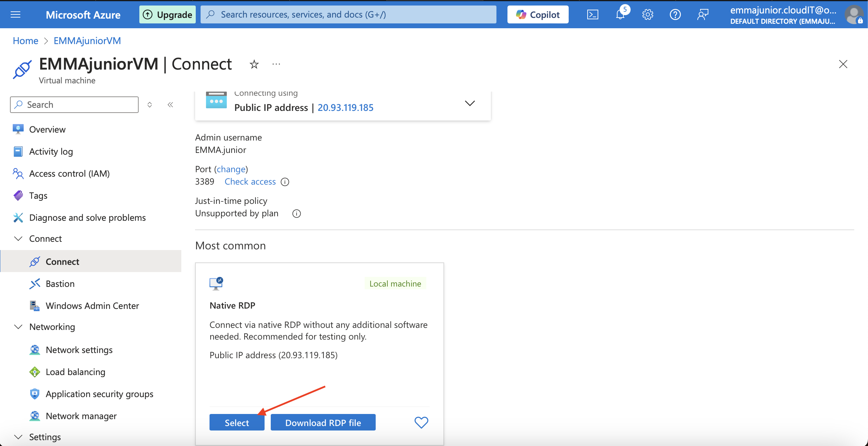Open the feedback icon
Viewport: 868px width, 446px height.
703,14
